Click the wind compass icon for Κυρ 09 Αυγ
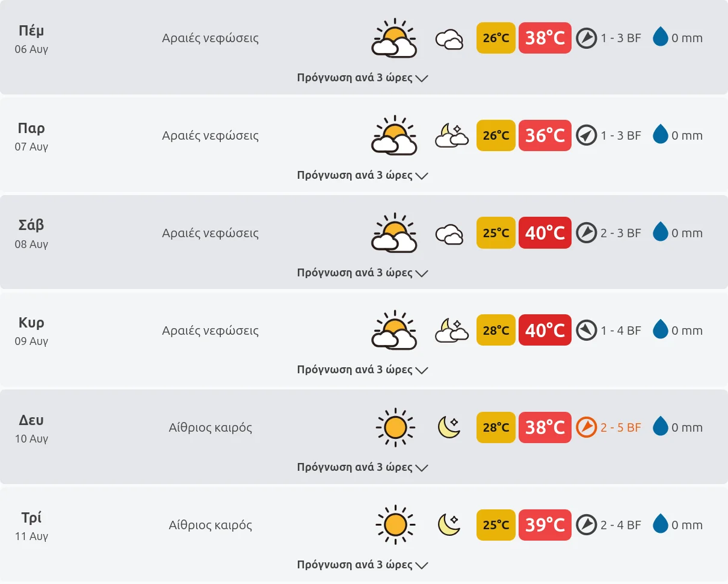This screenshot has width=728, height=584. pyautogui.click(x=586, y=330)
